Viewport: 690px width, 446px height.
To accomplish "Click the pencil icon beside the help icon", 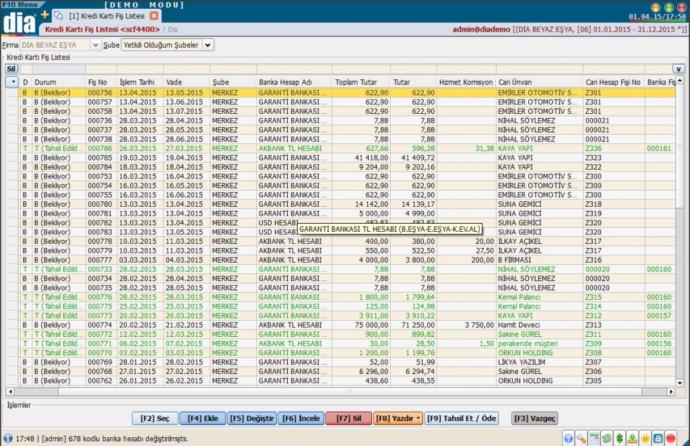I will [x=581, y=438].
